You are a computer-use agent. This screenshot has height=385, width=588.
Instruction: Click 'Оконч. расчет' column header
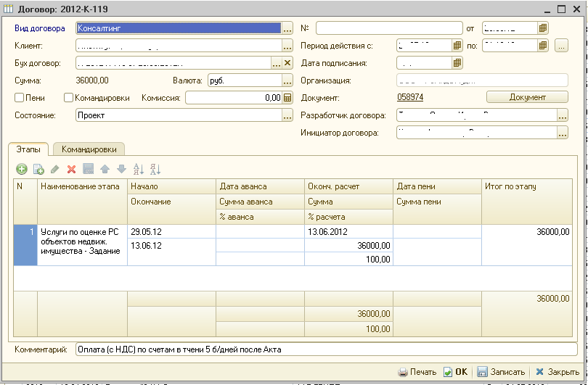click(348, 186)
